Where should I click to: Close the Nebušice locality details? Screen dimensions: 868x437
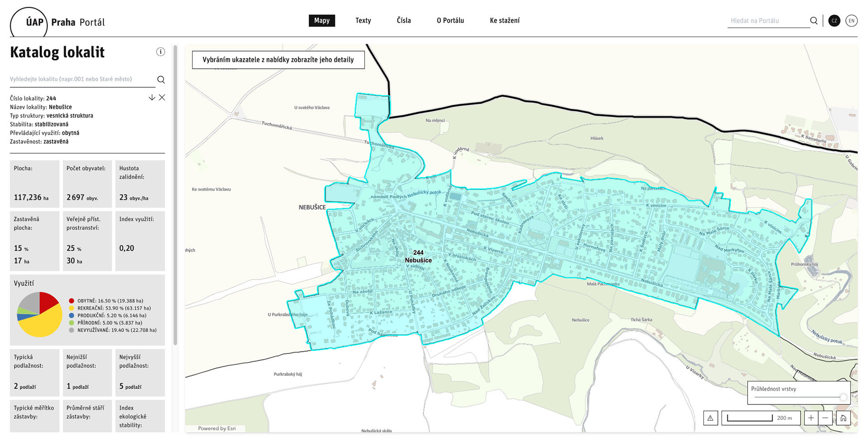162,98
